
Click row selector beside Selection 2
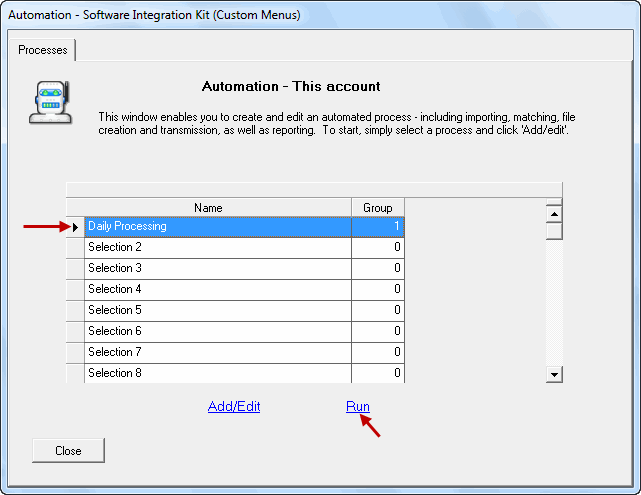click(x=75, y=248)
